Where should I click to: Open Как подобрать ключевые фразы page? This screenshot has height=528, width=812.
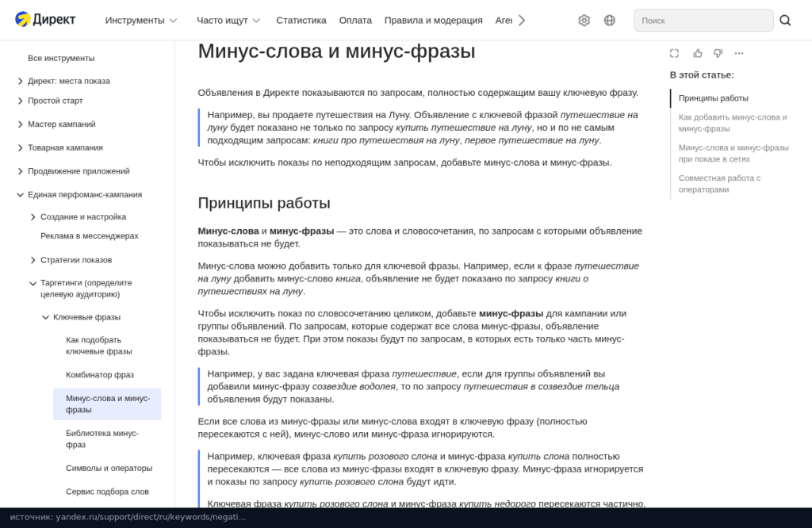(99, 346)
